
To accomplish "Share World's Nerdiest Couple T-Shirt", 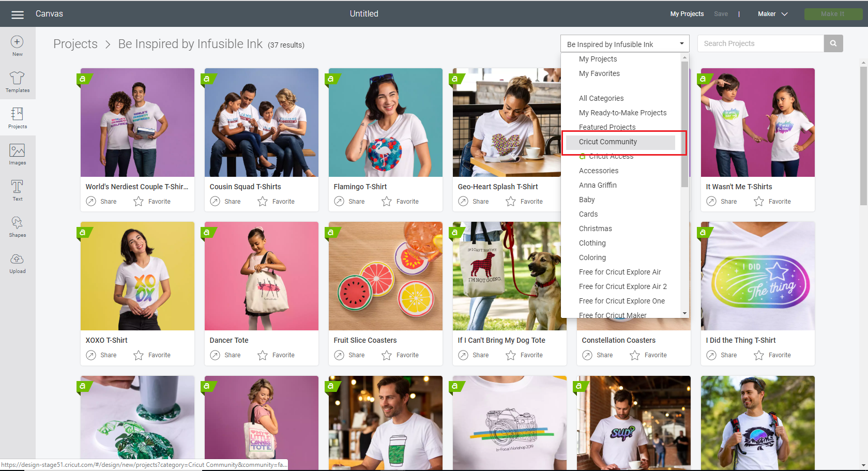I will point(101,202).
